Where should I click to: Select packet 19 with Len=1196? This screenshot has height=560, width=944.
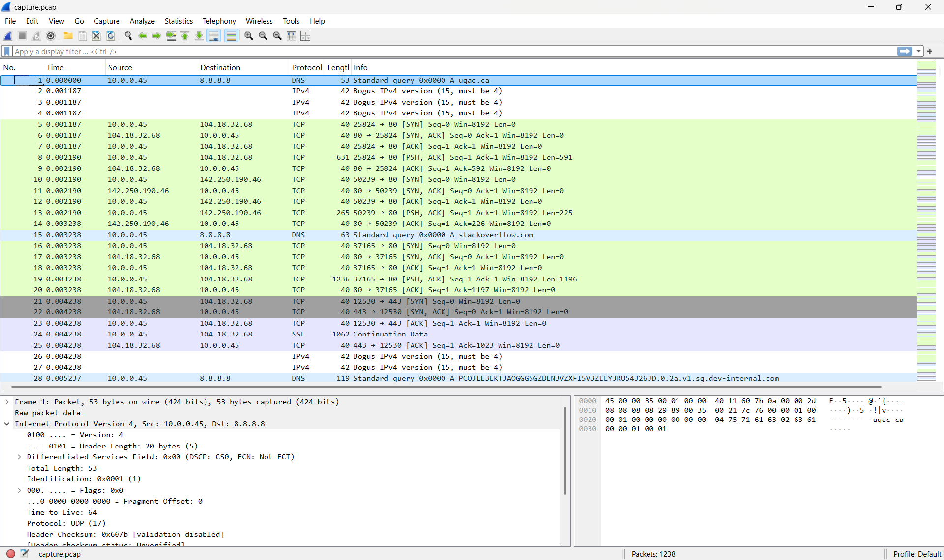click(x=458, y=279)
